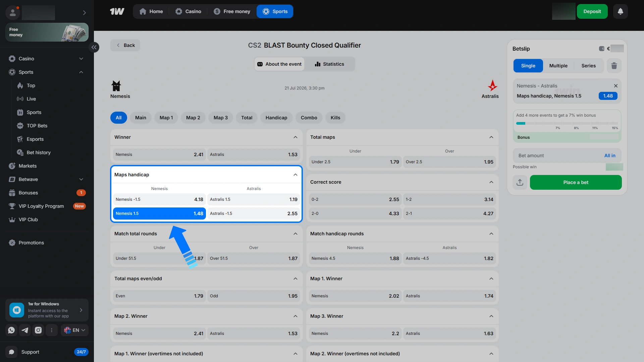Open more social options with the three-dot icon
This screenshot has height=362, width=644.
coord(52,330)
